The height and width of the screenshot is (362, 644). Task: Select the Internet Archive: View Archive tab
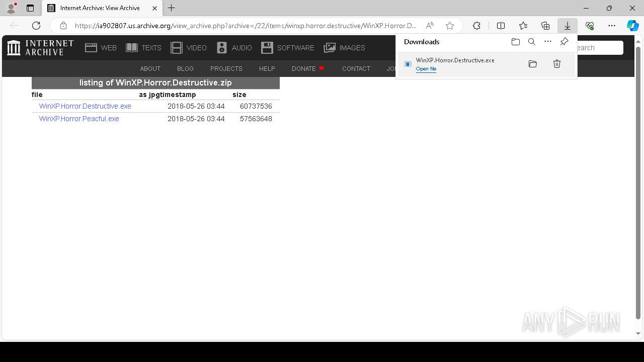[x=102, y=8]
